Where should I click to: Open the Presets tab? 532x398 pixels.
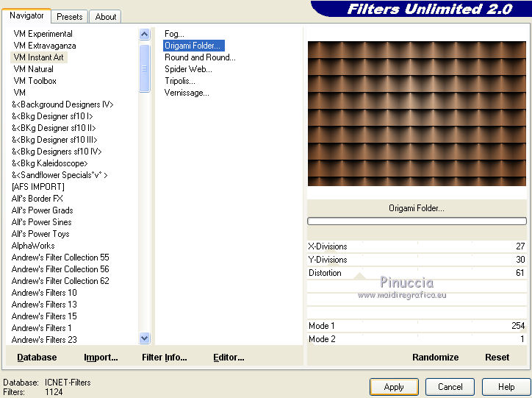pos(70,17)
